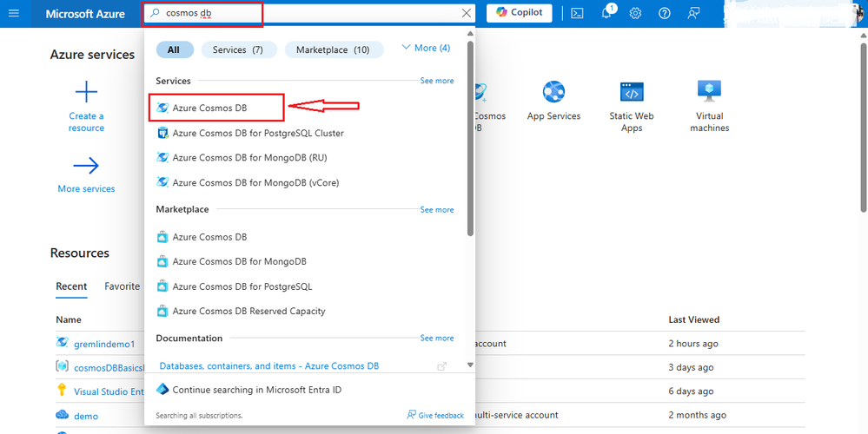Click the '2 months ago' cell
The height and width of the screenshot is (434, 868).
pos(698,415)
